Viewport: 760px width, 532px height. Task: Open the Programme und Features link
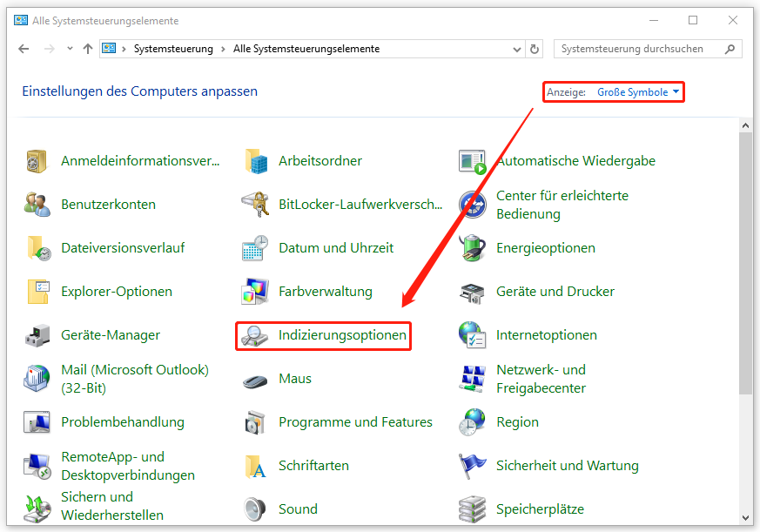[355, 422]
